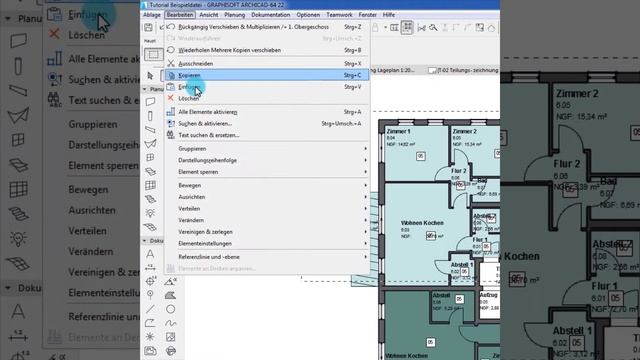This screenshot has height=360, width=640.
Task: Choose Suchen & aktivieren entry
Action: [x=267, y=123]
